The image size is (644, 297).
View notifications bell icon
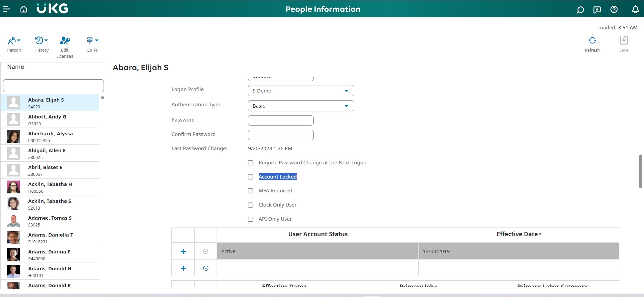[635, 9]
